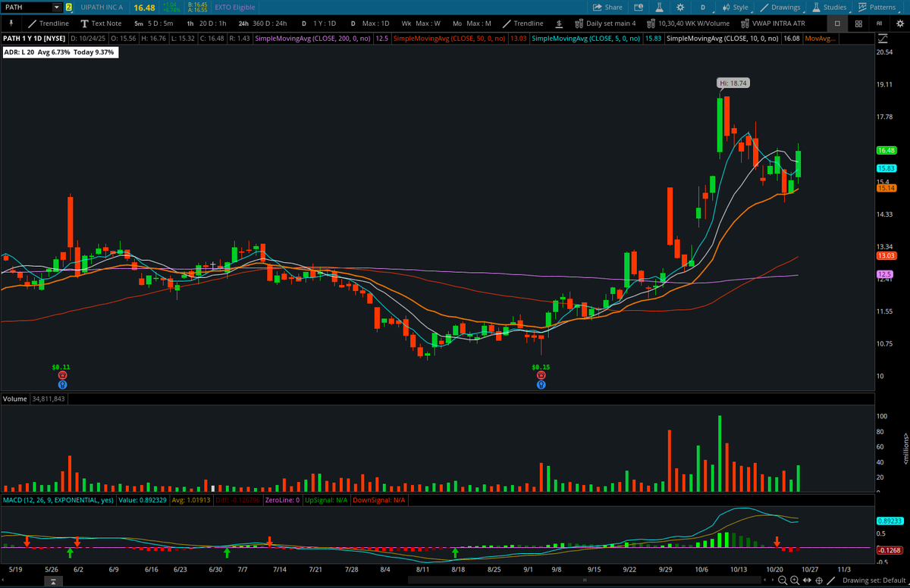Click the price axis scale icon below gear
Viewport: 910px width, 588px height.
[883, 38]
